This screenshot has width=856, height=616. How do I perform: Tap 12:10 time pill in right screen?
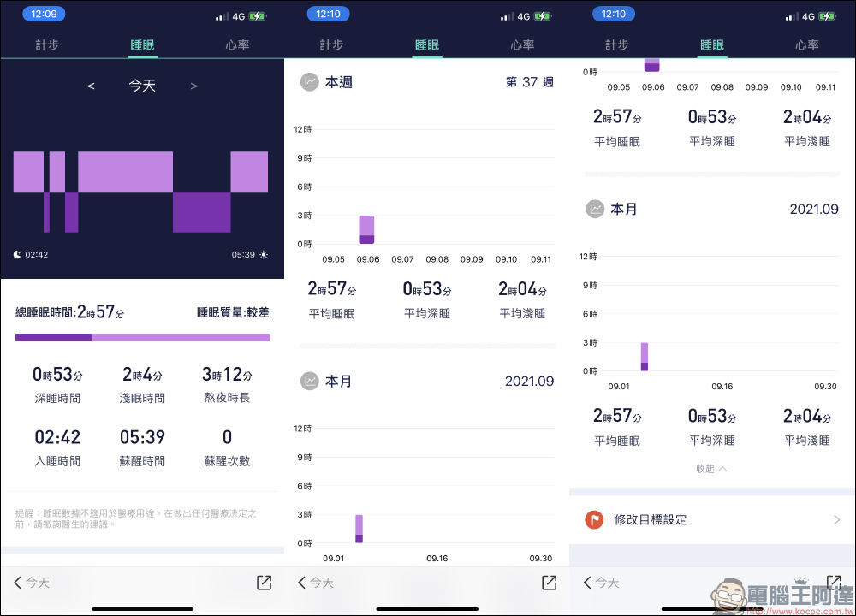point(614,14)
